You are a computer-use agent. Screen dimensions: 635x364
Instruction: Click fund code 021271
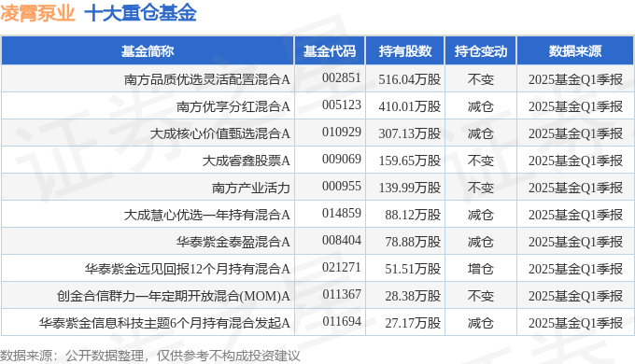pos(342,268)
